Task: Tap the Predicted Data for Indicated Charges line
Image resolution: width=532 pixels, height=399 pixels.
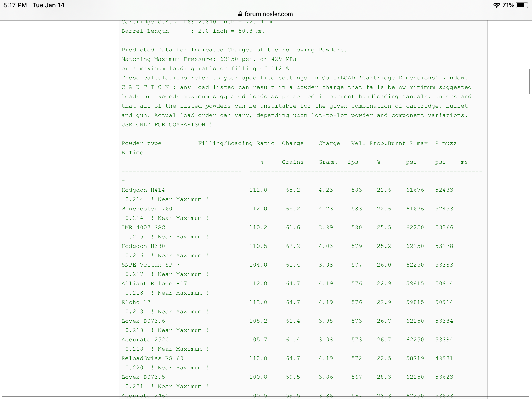Action: click(x=234, y=50)
